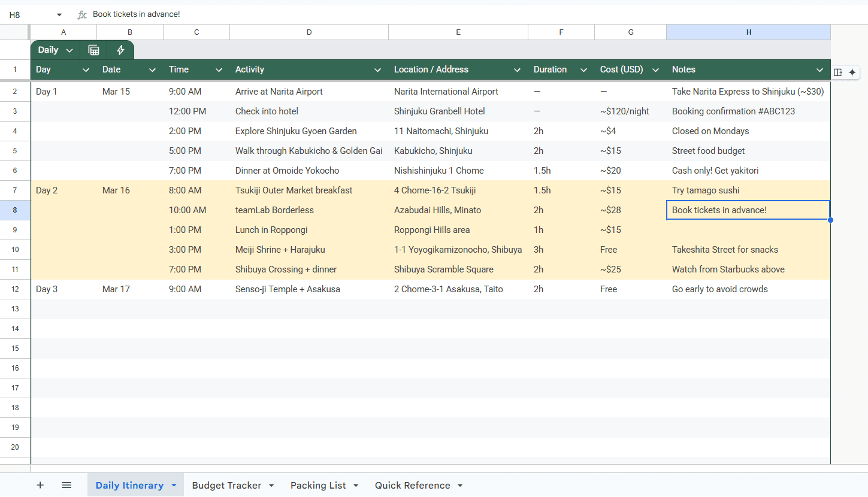The height and width of the screenshot is (497, 868).
Task: Open the Cost (USD) column dropdown
Action: pyautogui.click(x=655, y=70)
